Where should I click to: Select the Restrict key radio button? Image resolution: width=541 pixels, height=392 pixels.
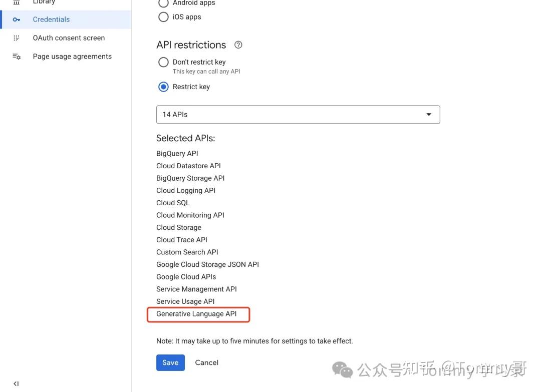pyautogui.click(x=163, y=87)
